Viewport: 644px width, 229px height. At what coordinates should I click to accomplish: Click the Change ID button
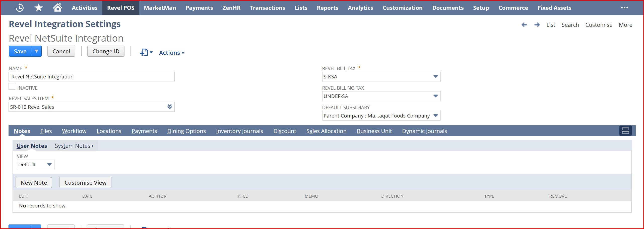(x=106, y=51)
